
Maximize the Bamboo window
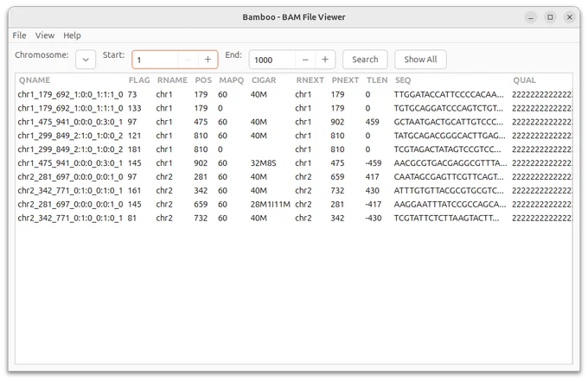[x=550, y=17]
